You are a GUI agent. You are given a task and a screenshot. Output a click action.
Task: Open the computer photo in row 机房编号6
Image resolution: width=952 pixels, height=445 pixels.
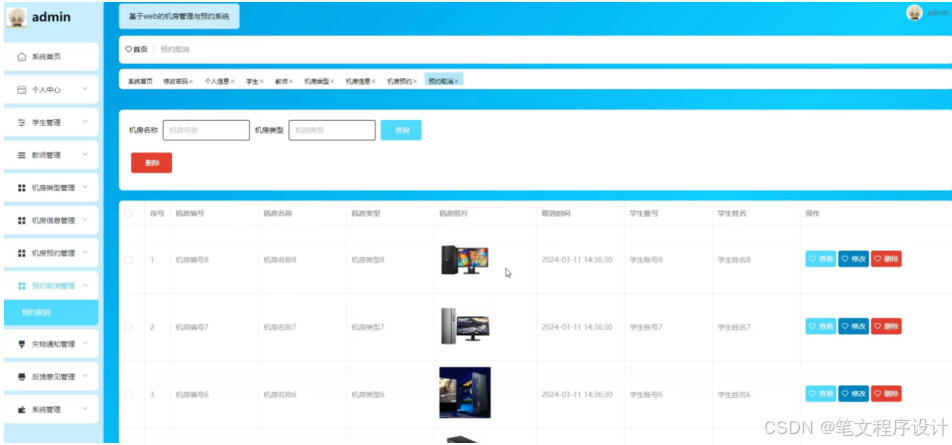(465, 393)
